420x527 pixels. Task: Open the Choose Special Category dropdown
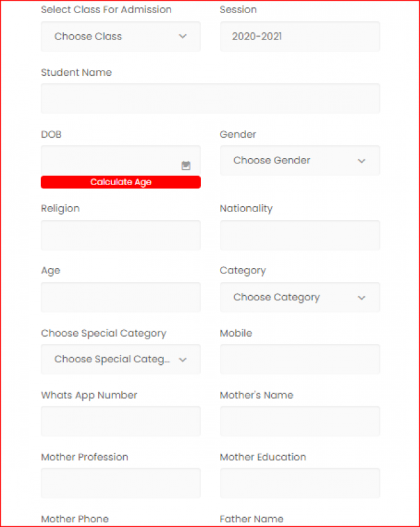(120, 359)
